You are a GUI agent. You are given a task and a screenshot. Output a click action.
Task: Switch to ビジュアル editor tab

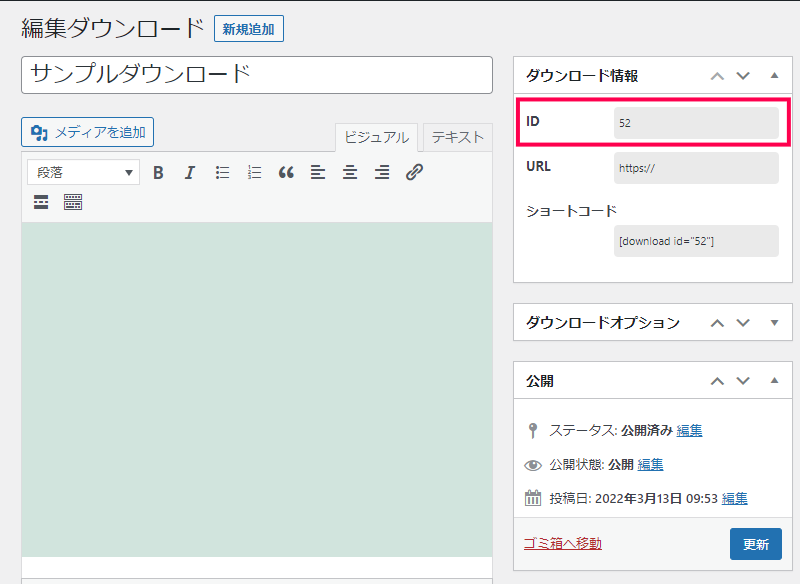click(376, 137)
